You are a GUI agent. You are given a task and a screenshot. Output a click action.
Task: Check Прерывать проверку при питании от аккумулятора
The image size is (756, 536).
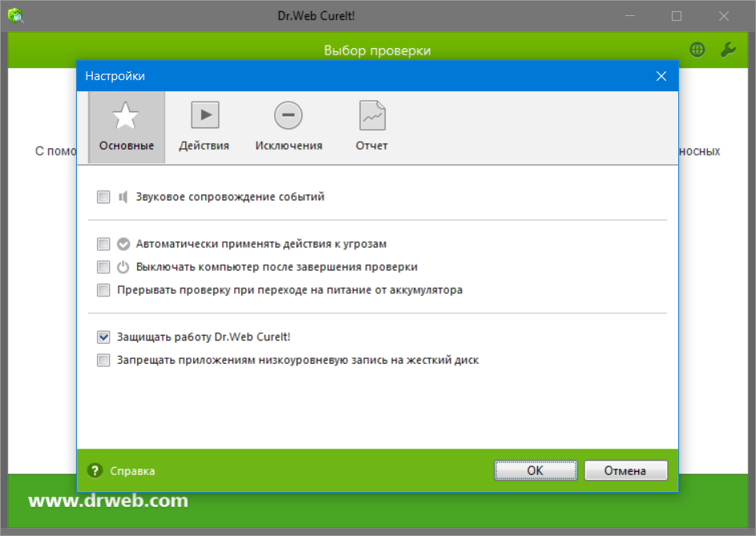(x=103, y=290)
